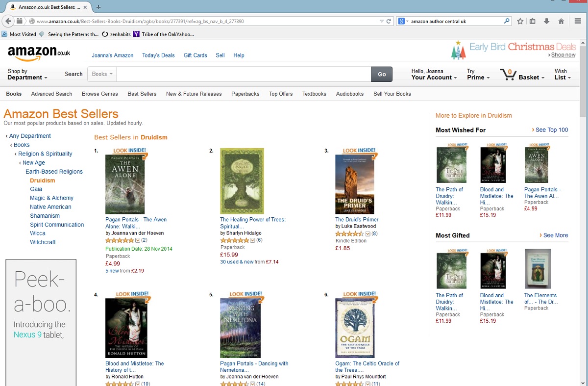Open the Wish List dropdown
Image resolution: width=588 pixels, height=386 pixels.
(563, 75)
